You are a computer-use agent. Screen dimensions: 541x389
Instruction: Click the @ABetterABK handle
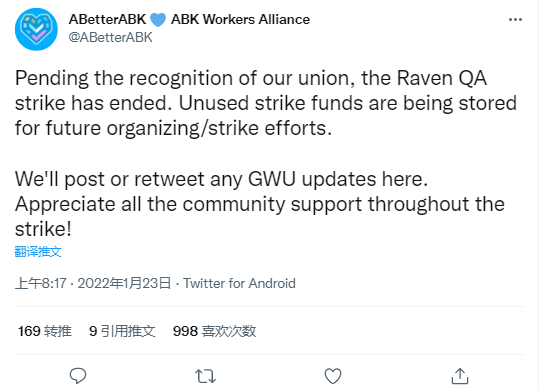pos(110,37)
